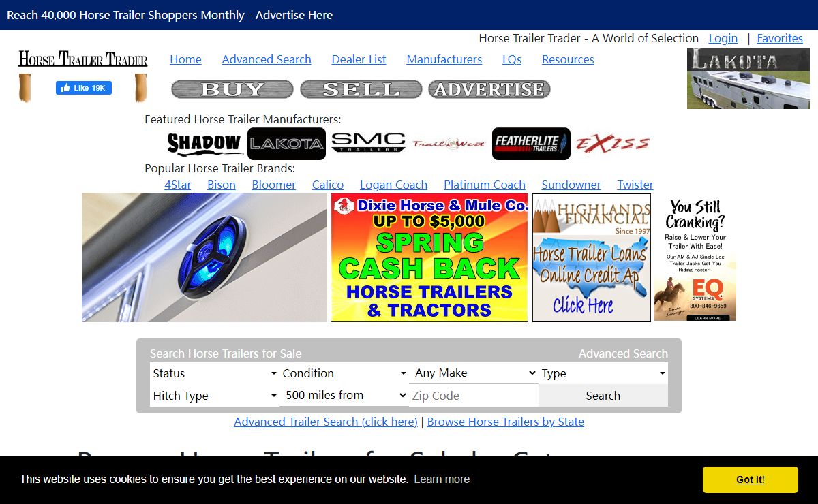
Task: Open the LQs nav link
Action: (x=512, y=59)
